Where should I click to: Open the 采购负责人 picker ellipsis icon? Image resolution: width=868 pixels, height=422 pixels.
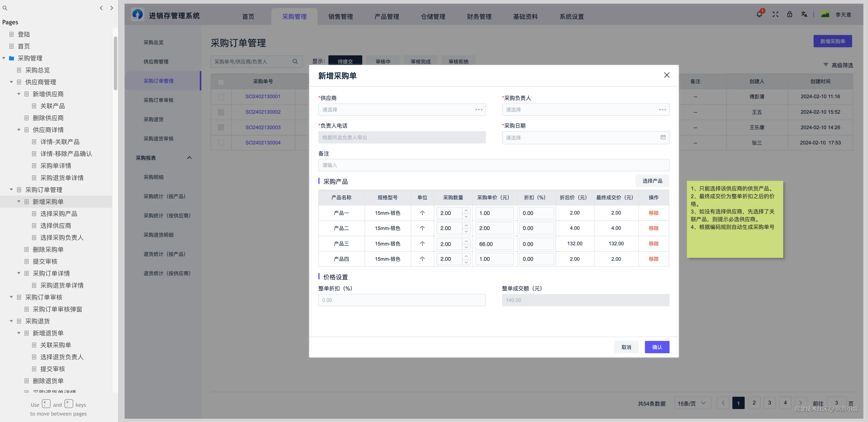[662, 109]
